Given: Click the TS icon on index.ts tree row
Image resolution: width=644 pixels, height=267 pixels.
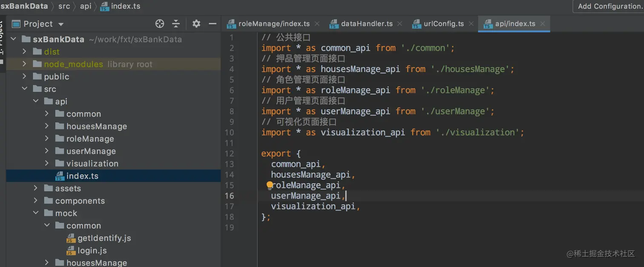Looking at the screenshot, I should (59, 176).
